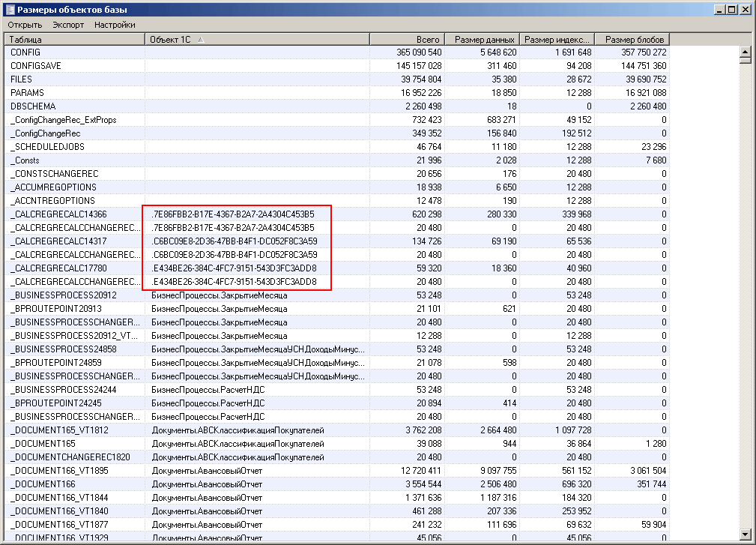756x545 pixels.
Task: Select the _CALCREGRECALC17780 row
Action: click(x=337, y=268)
